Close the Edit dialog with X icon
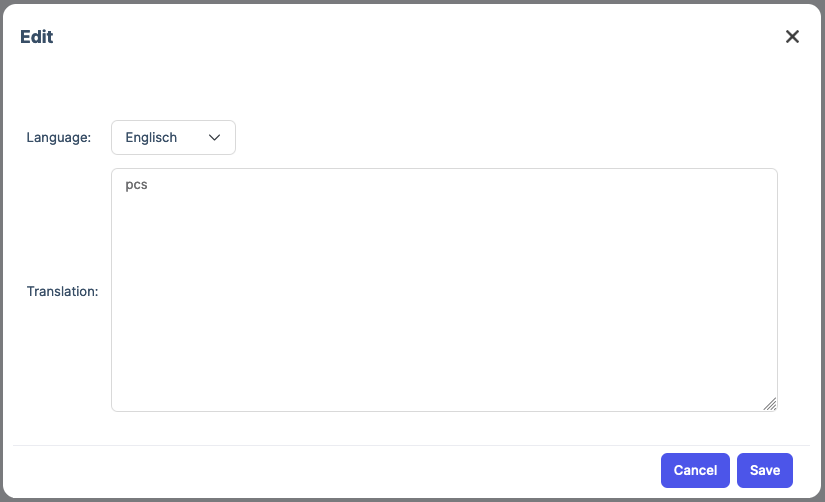Viewport: 825px width, 502px height. [792, 37]
